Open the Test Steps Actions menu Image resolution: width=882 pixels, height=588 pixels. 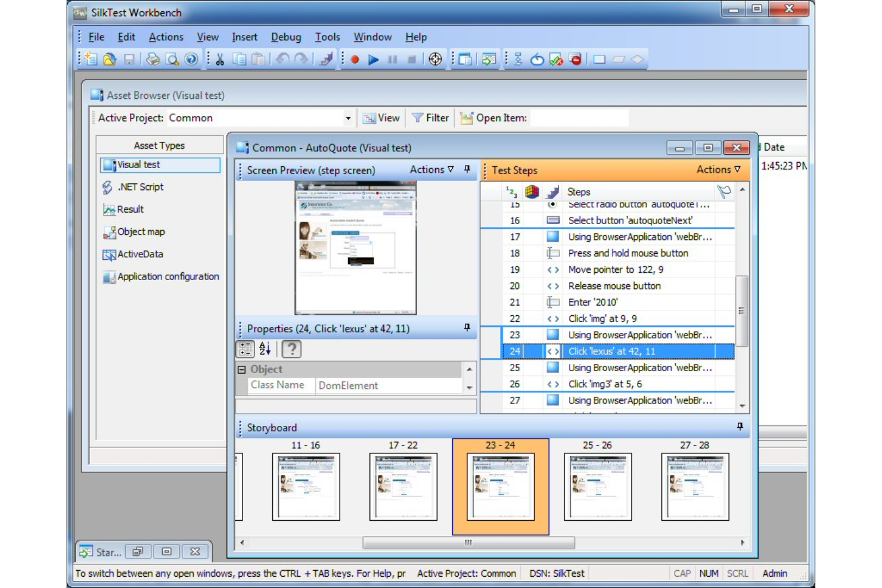[719, 170]
